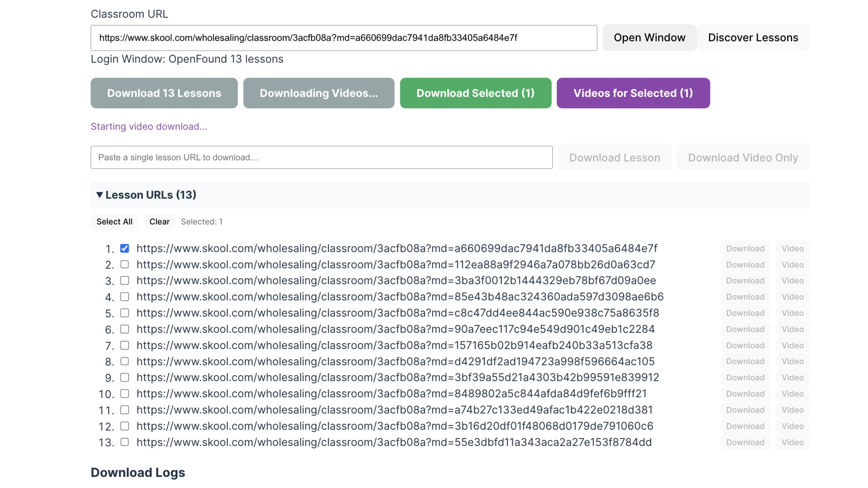Click Video button for lesson 1

coord(792,248)
